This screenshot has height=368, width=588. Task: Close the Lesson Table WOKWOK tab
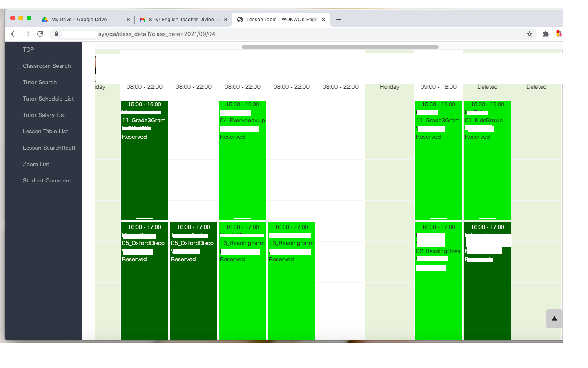point(323,20)
